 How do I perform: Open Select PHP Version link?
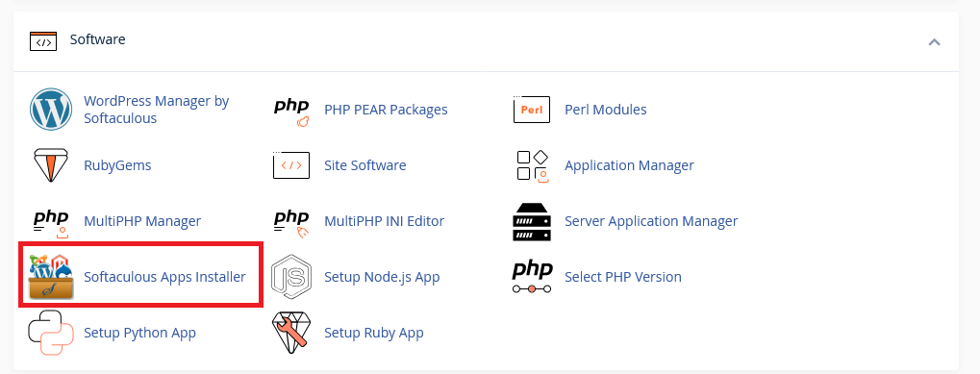[622, 277]
